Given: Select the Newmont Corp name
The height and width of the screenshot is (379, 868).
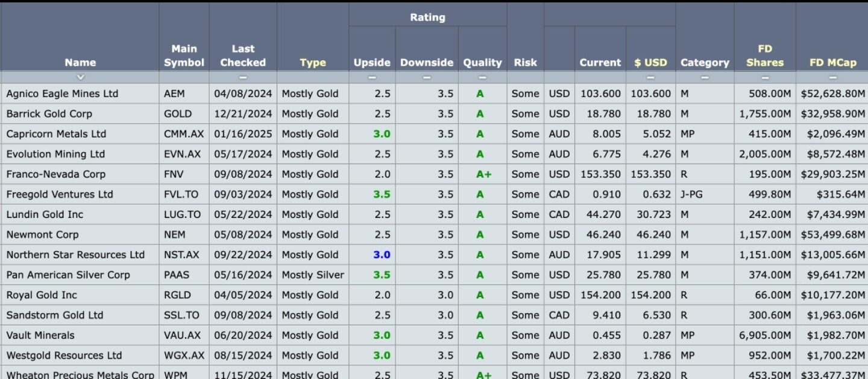Looking at the screenshot, I should (x=42, y=235).
